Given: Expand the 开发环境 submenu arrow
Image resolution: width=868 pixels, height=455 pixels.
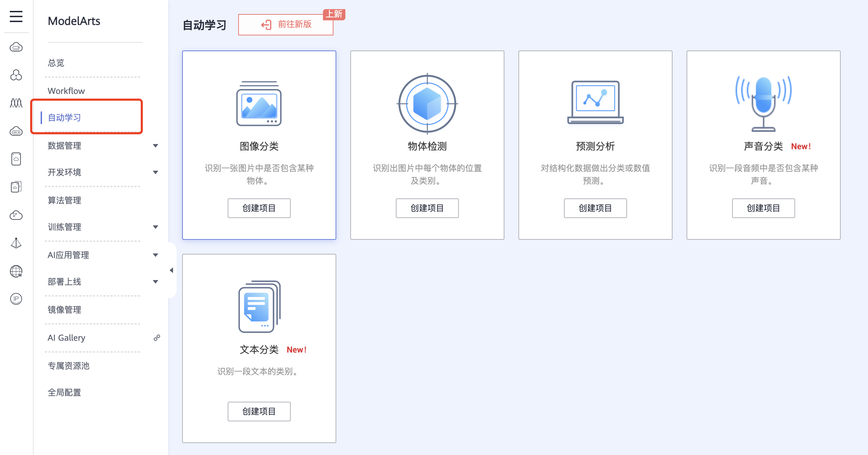Looking at the screenshot, I should pos(156,172).
